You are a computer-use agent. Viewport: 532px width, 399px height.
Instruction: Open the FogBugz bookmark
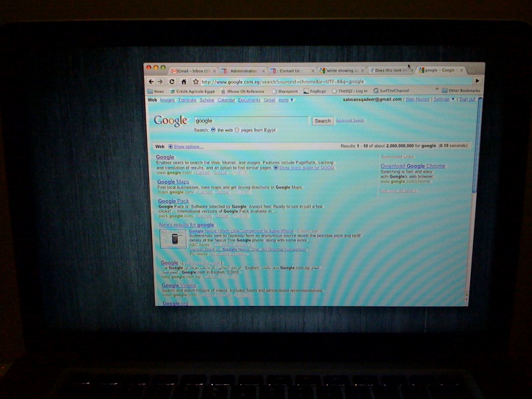click(315, 91)
